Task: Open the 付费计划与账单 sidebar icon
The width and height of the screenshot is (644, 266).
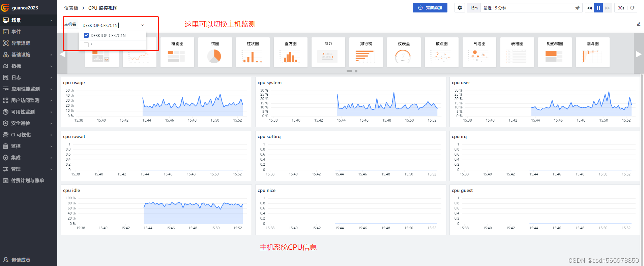Action: (6, 180)
